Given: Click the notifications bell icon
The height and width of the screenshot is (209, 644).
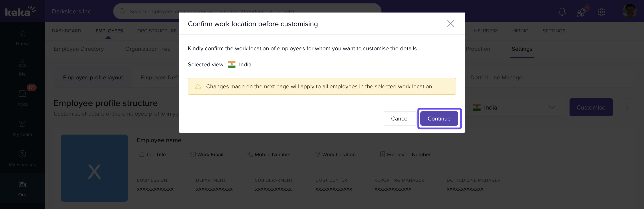Looking at the screenshot, I should (x=562, y=11).
